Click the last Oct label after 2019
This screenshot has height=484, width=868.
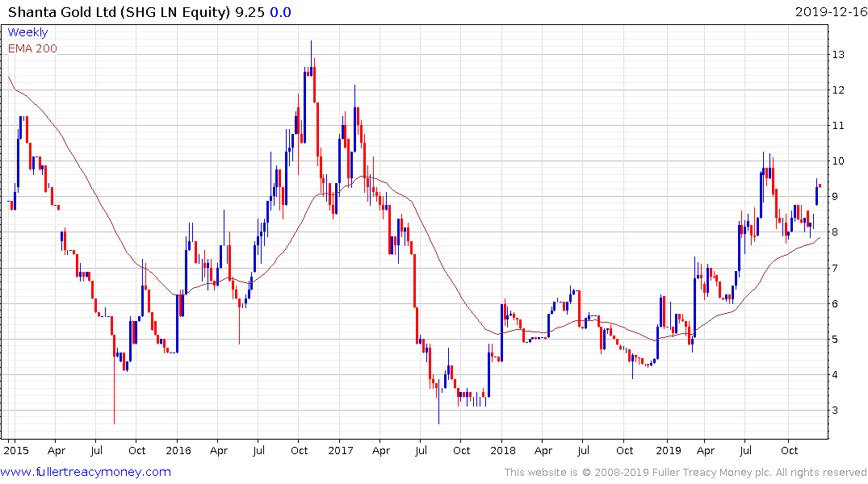tap(789, 450)
